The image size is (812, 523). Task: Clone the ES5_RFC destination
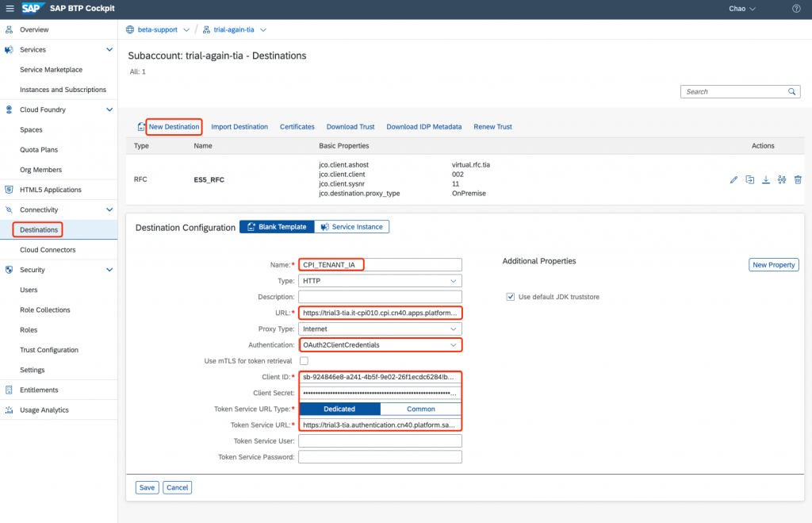point(750,180)
